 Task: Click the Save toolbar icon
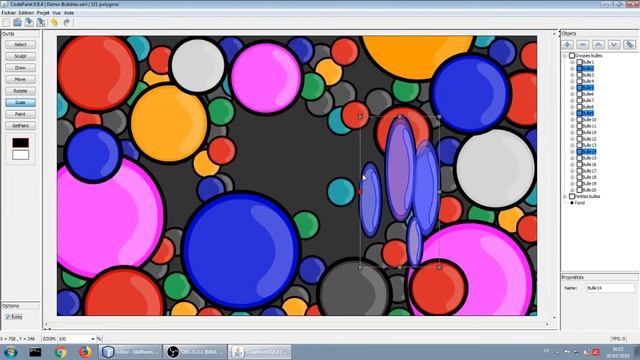[x=29, y=22]
